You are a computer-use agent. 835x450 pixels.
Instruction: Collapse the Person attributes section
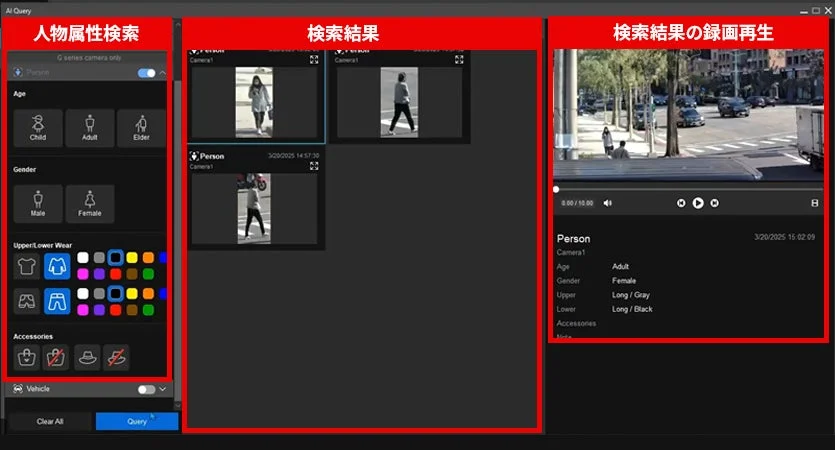tap(163, 73)
